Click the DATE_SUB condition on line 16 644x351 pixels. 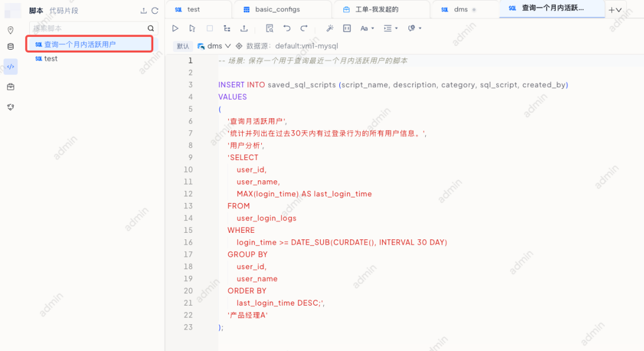tap(342, 242)
